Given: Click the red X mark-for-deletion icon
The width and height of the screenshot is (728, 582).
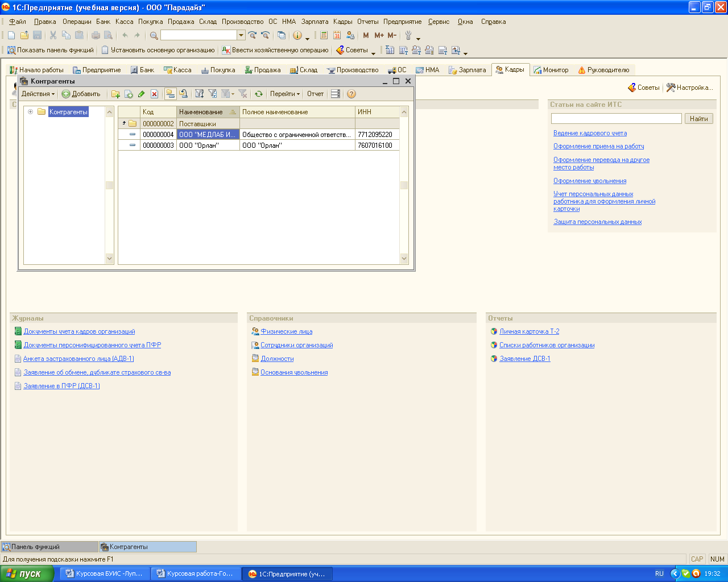Looking at the screenshot, I should [x=154, y=94].
